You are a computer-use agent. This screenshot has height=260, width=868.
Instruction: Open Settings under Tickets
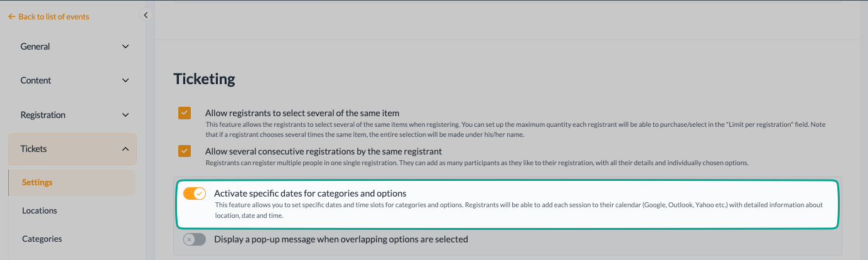click(72, 183)
